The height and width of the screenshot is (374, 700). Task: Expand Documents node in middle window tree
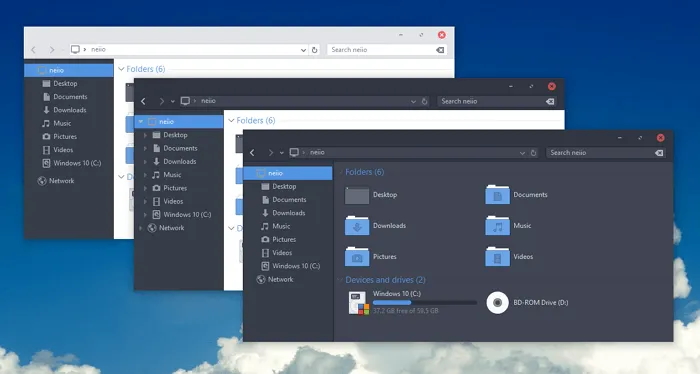point(145,148)
